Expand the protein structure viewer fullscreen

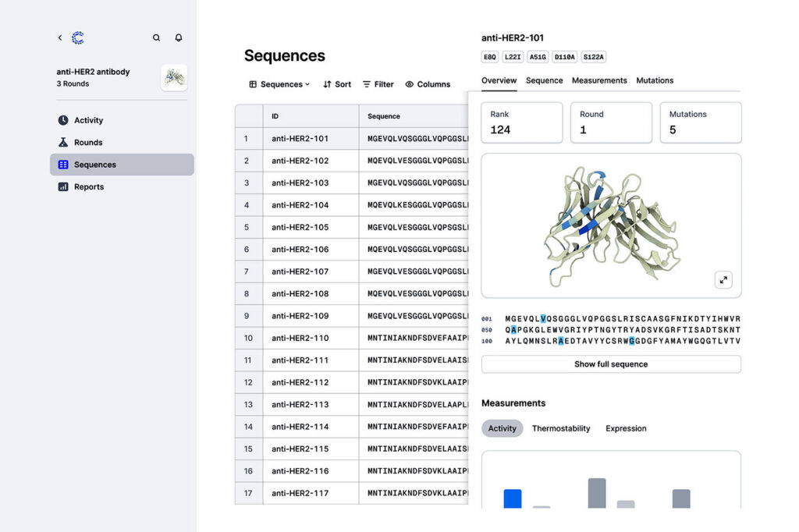[x=723, y=280]
